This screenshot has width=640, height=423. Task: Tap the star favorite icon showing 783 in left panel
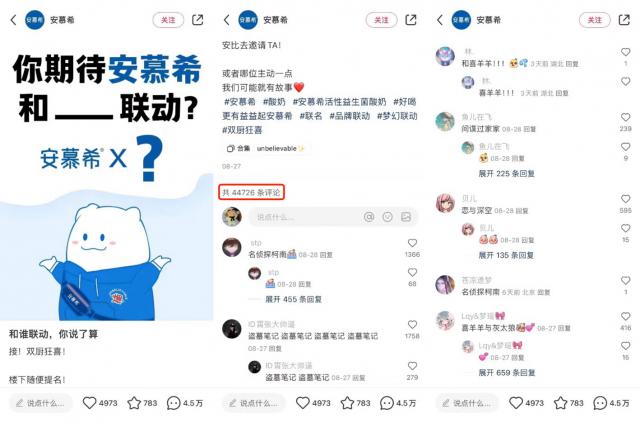click(x=134, y=403)
